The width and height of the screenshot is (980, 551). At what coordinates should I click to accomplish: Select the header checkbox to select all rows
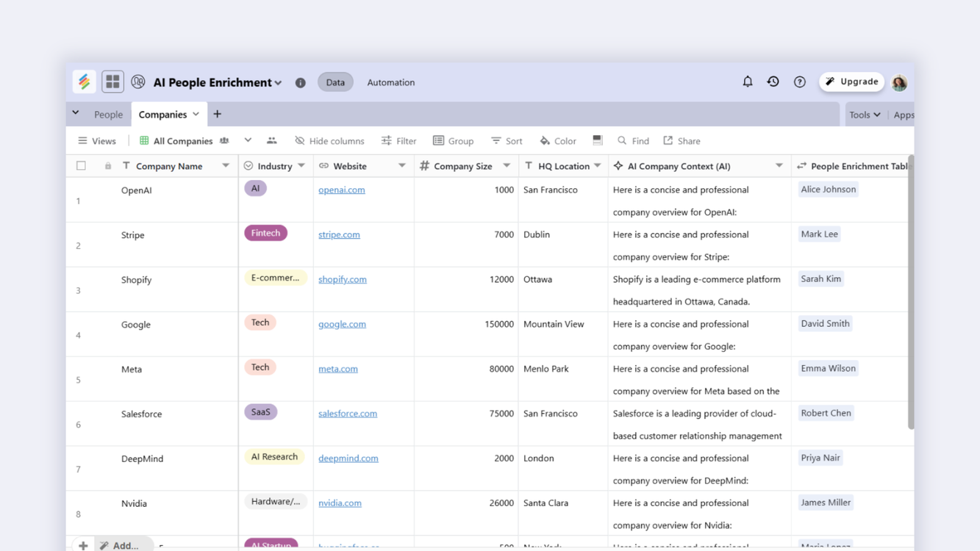(81, 165)
